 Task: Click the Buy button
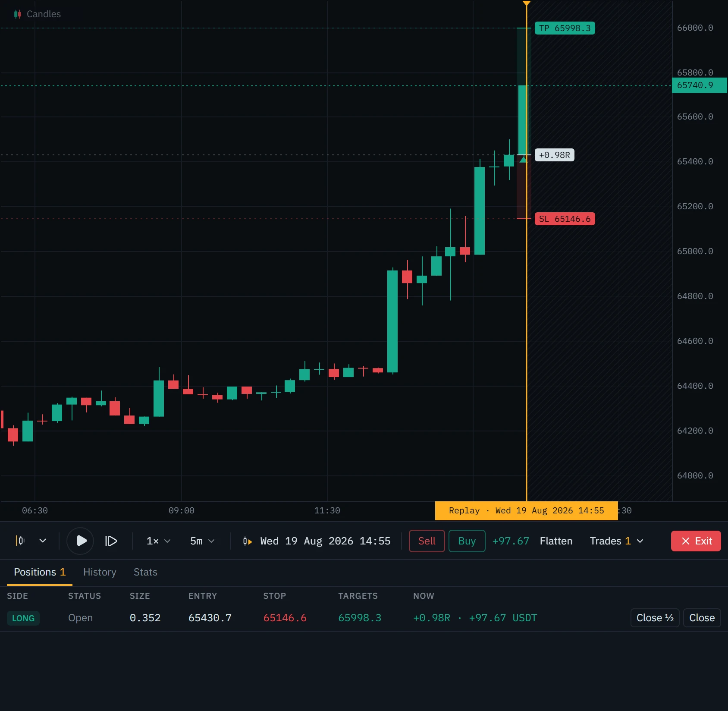point(467,541)
